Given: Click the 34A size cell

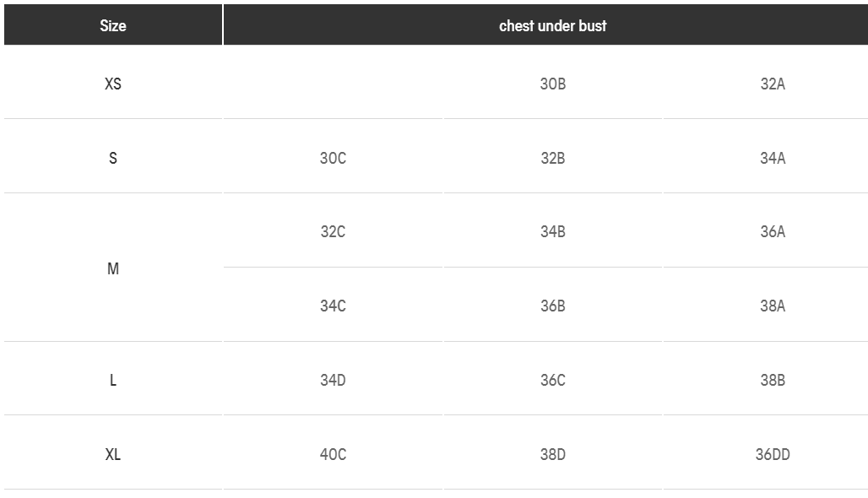Looking at the screenshot, I should (x=773, y=158).
